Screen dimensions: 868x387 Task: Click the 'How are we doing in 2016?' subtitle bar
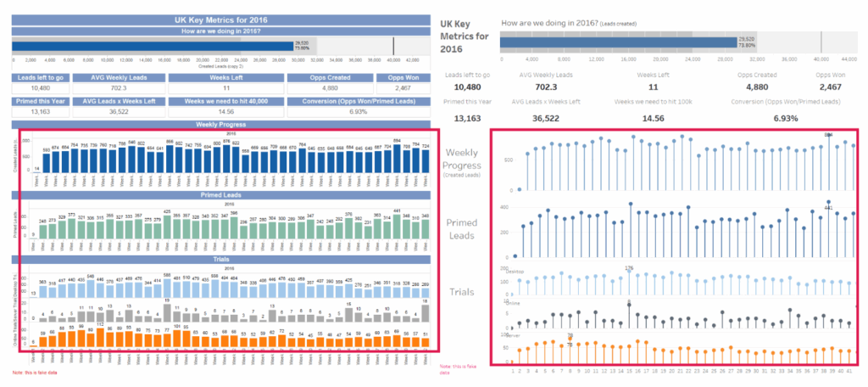tap(221, 31)
